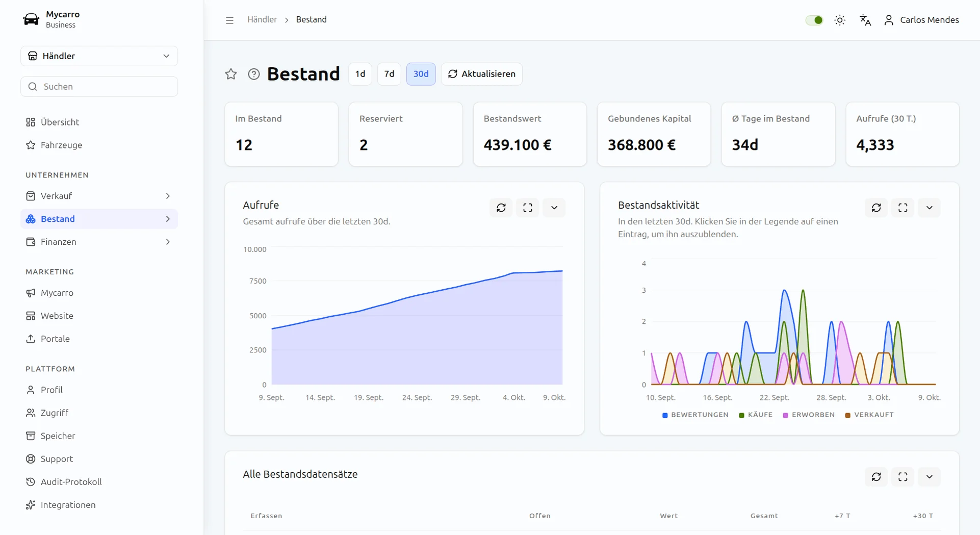This screenshot has width=980, height=535.
Task: Sort by the Wert column header
Action: [x=668, y=516]
